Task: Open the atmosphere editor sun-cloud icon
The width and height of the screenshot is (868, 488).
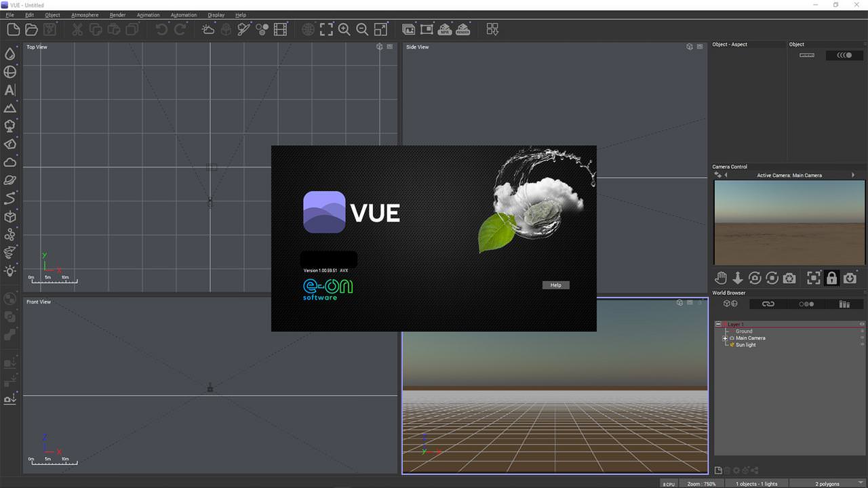Action: (208, 29)
